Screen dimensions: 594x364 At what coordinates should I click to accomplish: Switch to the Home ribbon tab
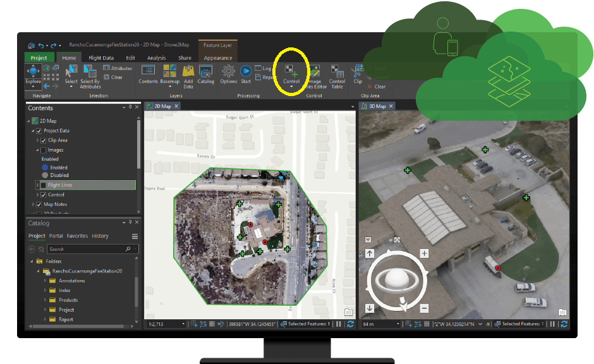tap(69, 58)
